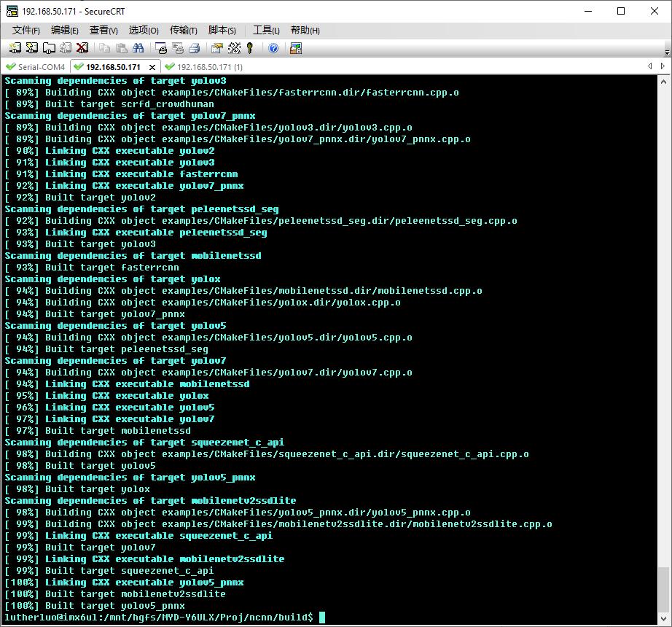The width and height of the screenshot is (672, 627).
Task: Click the key icon for public-key tools
Action: tap(250, 48)
